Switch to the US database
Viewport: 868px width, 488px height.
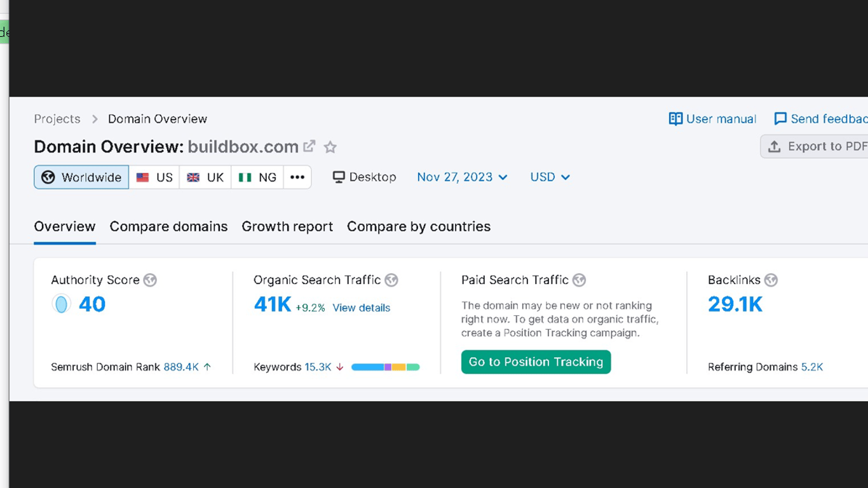tap(154, 177)
